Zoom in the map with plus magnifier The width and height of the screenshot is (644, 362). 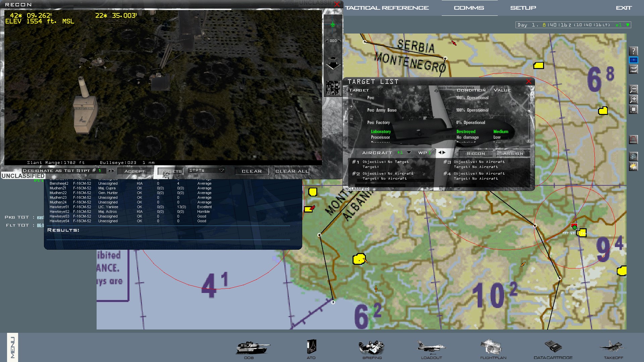[x=633, y=99]
